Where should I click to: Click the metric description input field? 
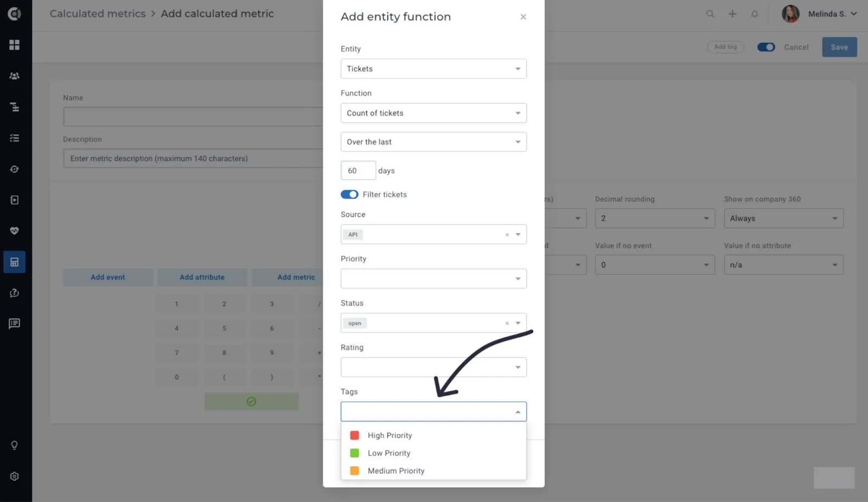193,159
